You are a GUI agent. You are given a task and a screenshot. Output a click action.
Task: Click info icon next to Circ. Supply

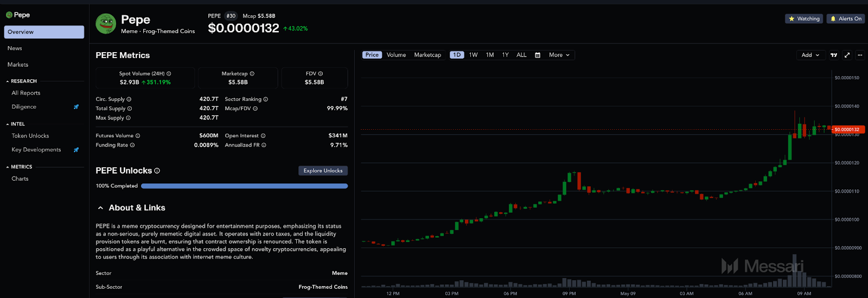pyautogui.click(x=129, y=99)
